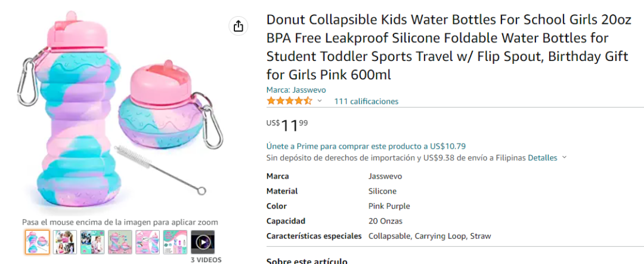Image resolution: width=644 pixels, height=264 pixels.
Task: Click the 3 VIDEOS label
Action: pos(206,260)
